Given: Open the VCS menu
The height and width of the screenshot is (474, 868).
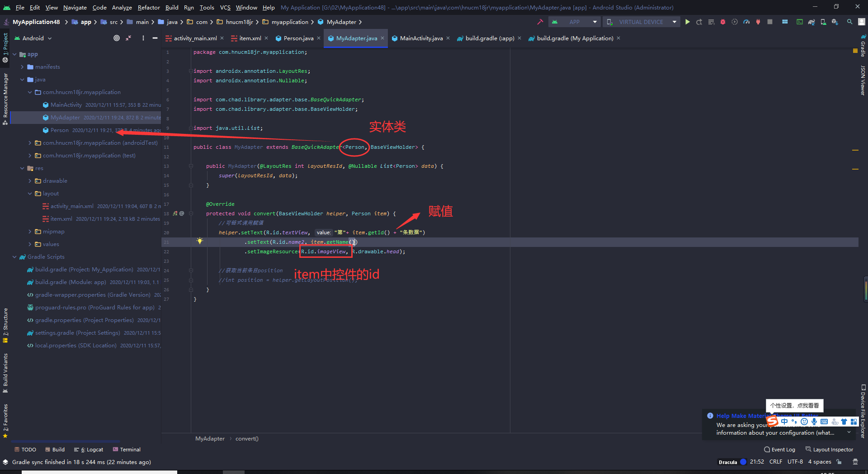Looking at the screenshot, I should pos(225,7).
